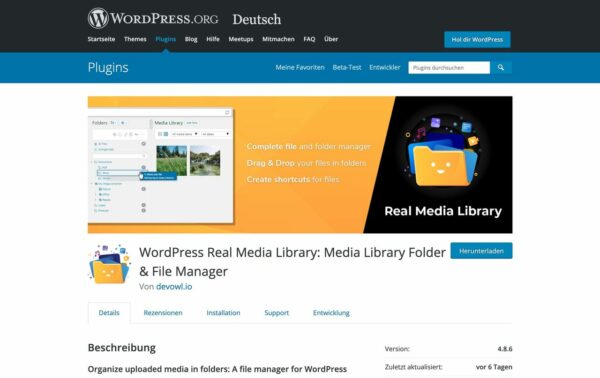Screen dimensions: 600x378
Task: Click the version value 4.8.6
Action: 505,349
